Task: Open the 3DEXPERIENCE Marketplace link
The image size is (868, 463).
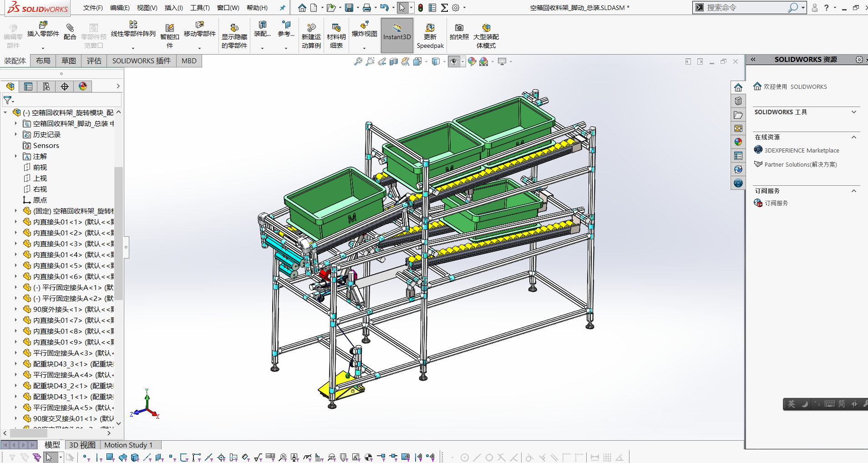Action: [802, 150]
